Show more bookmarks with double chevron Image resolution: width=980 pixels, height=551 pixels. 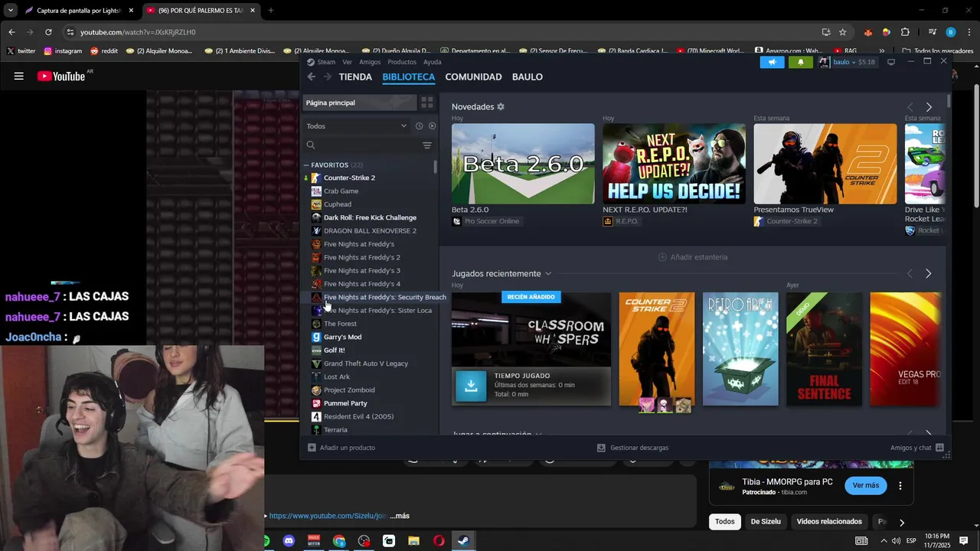[x=882, y=51]
